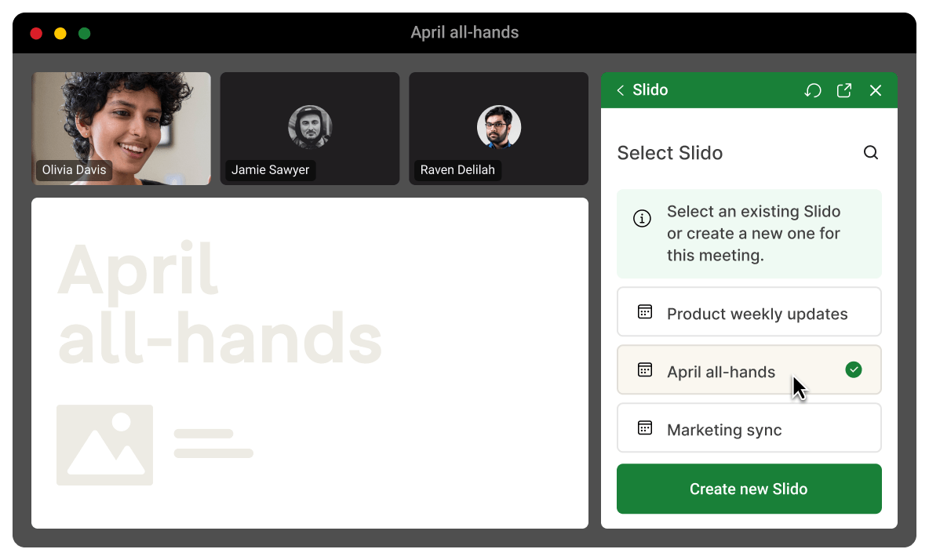Pop out Slido into a new window
Viewport: 929px width, 560px height.
(843, 90)
